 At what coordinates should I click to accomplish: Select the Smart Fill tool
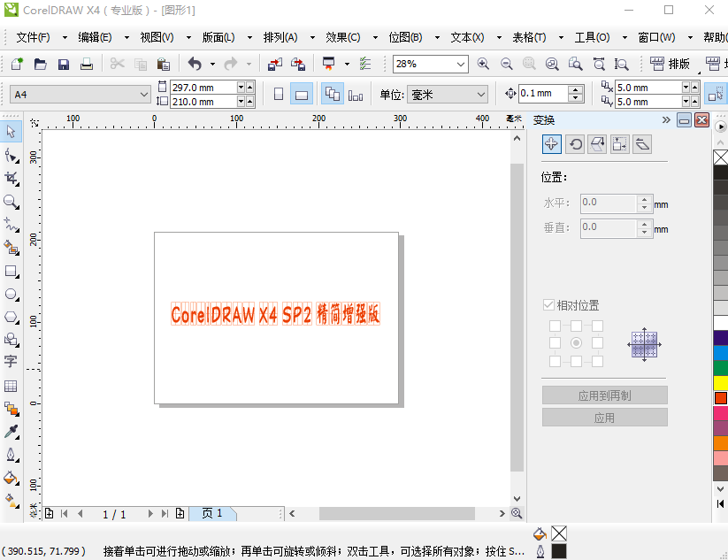(x=11, y=248)
